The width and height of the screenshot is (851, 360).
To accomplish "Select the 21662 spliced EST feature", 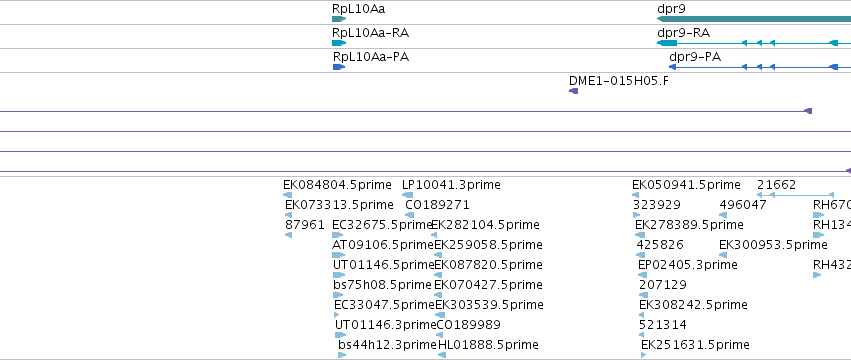I will point(795,195).
